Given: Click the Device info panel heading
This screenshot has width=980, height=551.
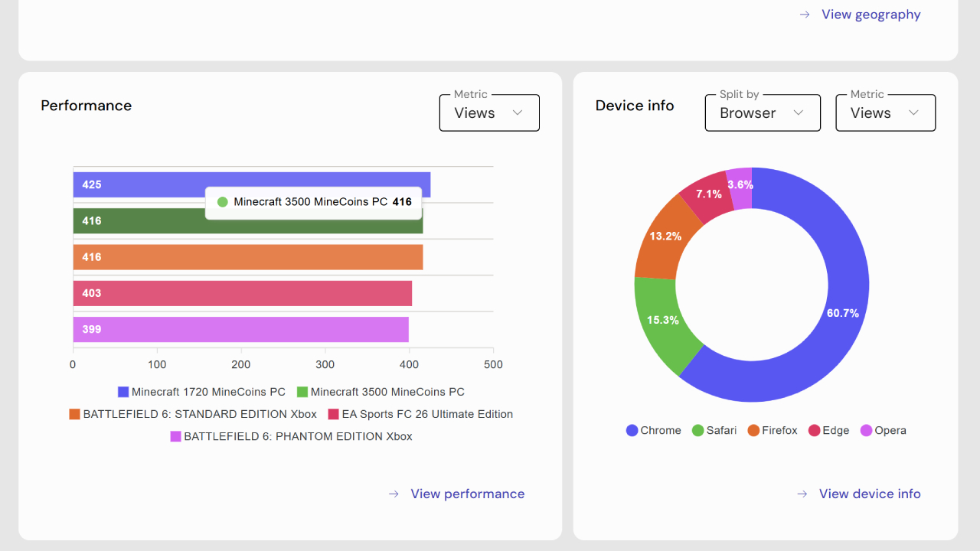Looking at the screenshot, I should pyautogui.click(x=635, y=106).
